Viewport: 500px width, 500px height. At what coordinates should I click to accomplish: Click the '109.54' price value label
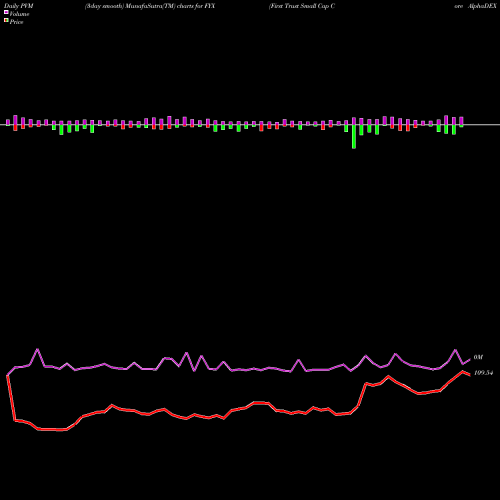point(483,373)
